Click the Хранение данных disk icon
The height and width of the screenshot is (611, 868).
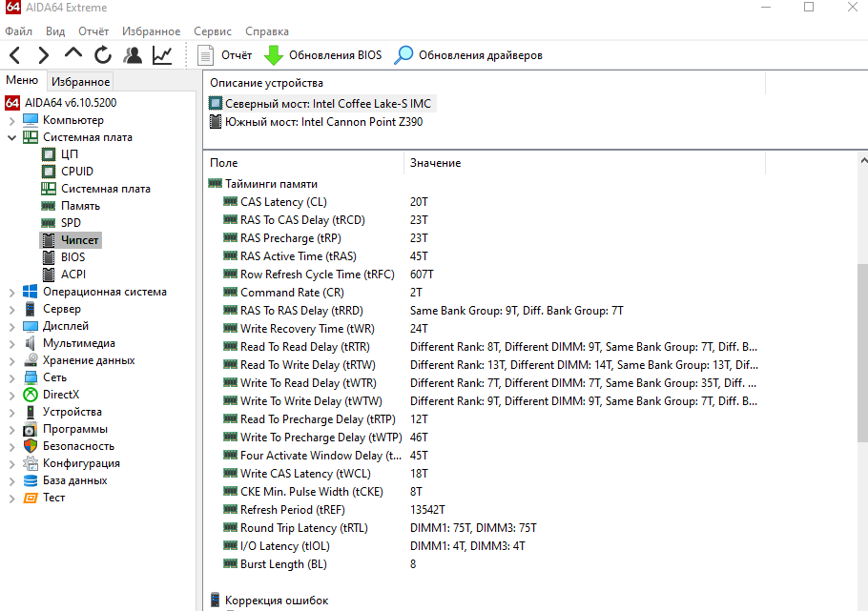[x=31, y=360]
